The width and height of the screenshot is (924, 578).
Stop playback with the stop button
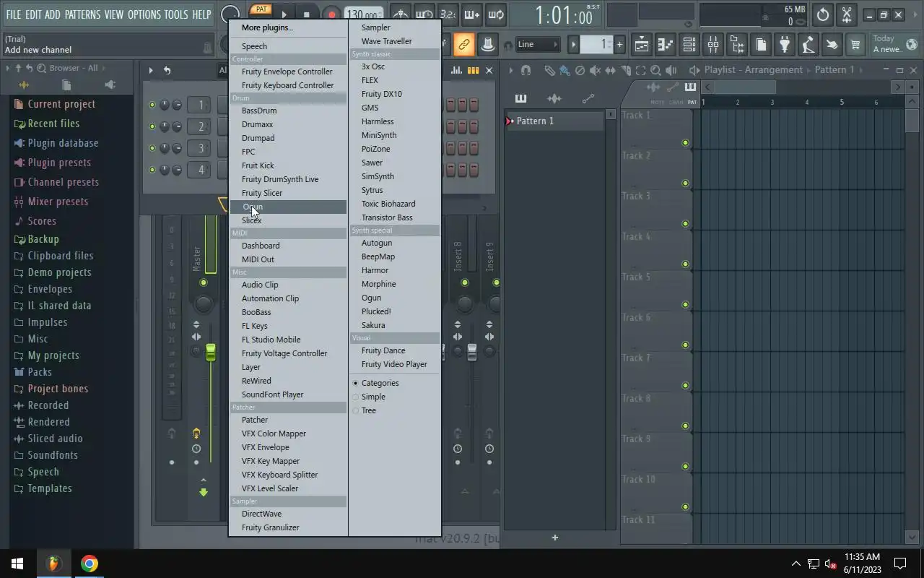pos(307,14)
